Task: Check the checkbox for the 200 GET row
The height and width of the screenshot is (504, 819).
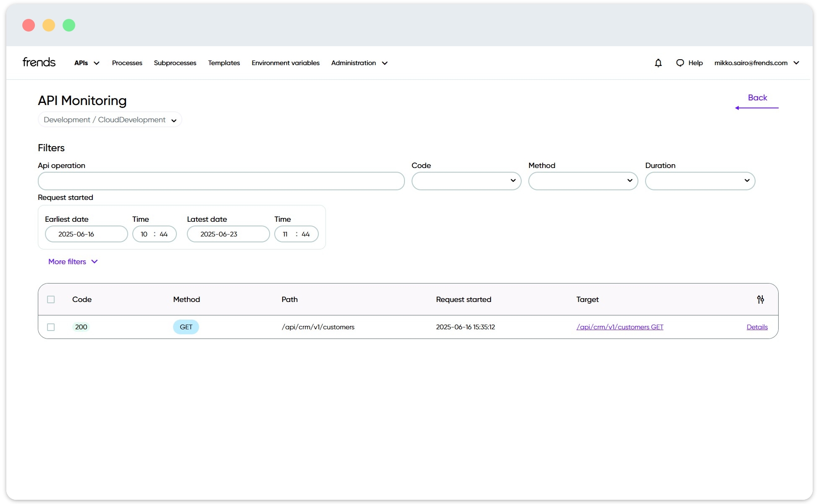Action: (x=51, y=327)
